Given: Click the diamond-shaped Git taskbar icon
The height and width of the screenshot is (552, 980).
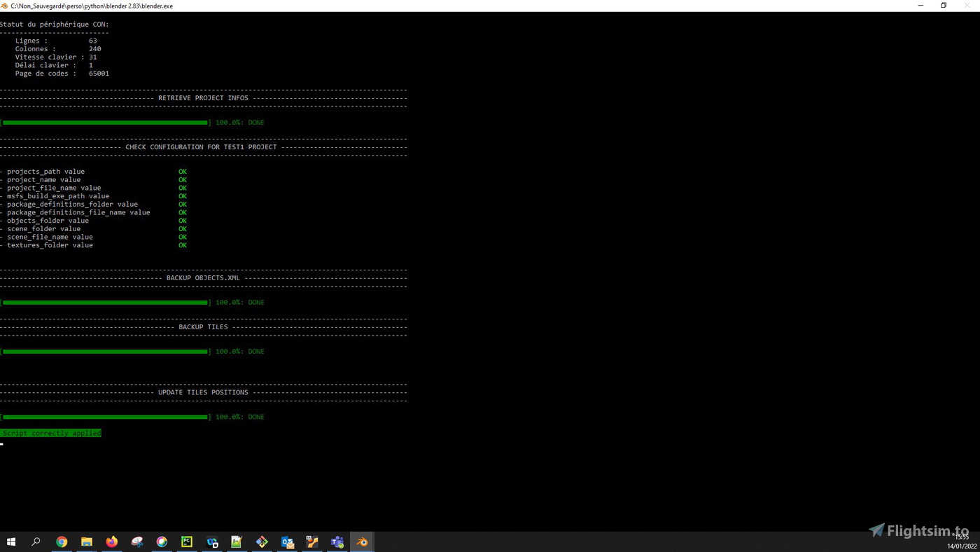Looking at the screenshot, I should (262, 541).
